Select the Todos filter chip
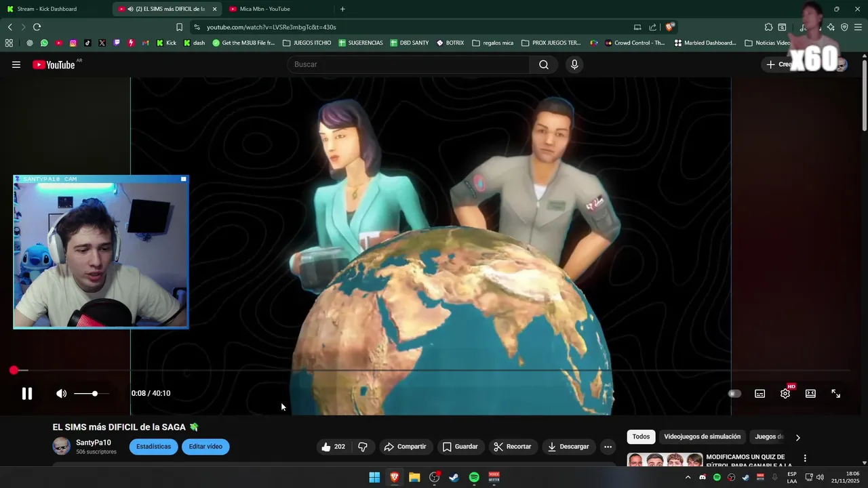The height and width of the screenshot is (488, 868). click(x=641, y=436)
